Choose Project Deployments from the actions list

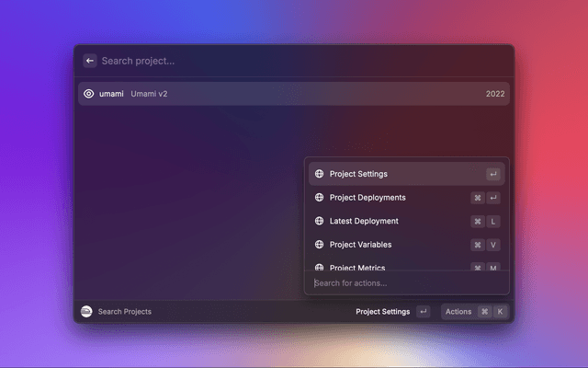tap(367, 198)
